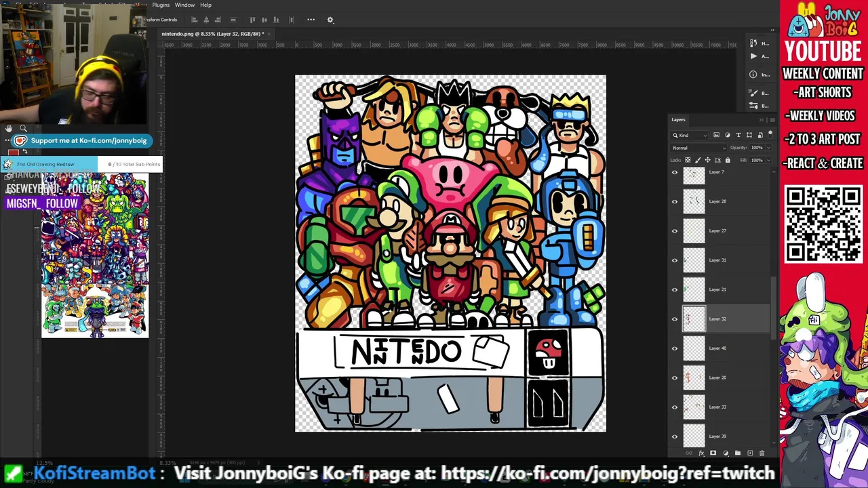Close the nintendo.png document tab
The image size is (868, 488).
tap(269, 34)
